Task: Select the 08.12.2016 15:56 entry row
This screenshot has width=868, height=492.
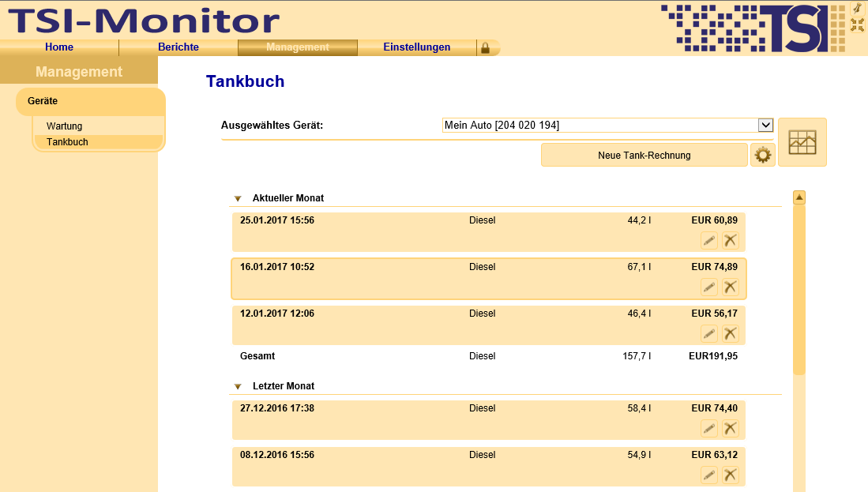Action: (x=488, y=467)
